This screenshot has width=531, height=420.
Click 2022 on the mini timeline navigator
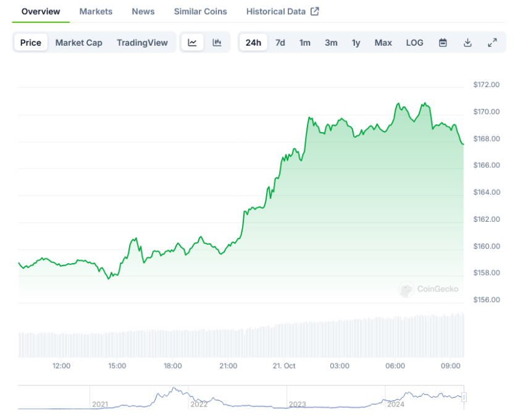click(199, 404)
